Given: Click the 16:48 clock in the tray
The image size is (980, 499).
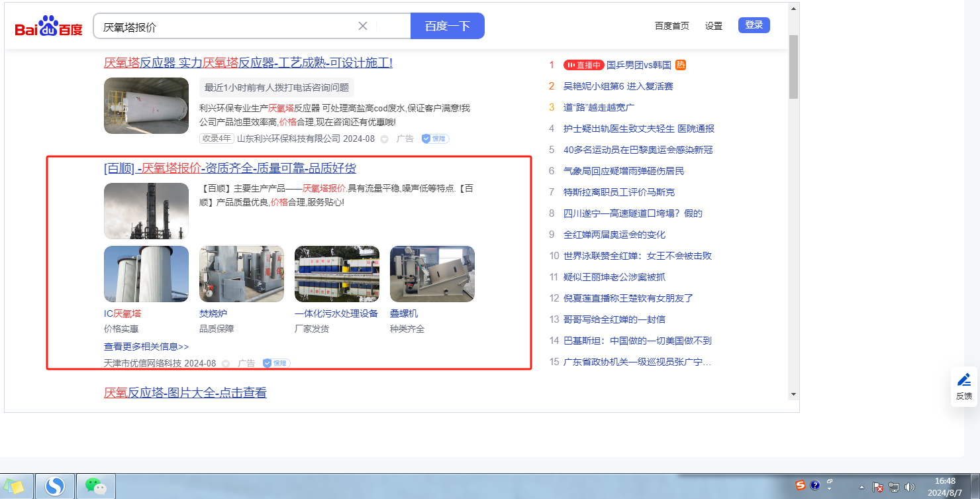Looking at the screenshot, I should [x=945, y=481].
